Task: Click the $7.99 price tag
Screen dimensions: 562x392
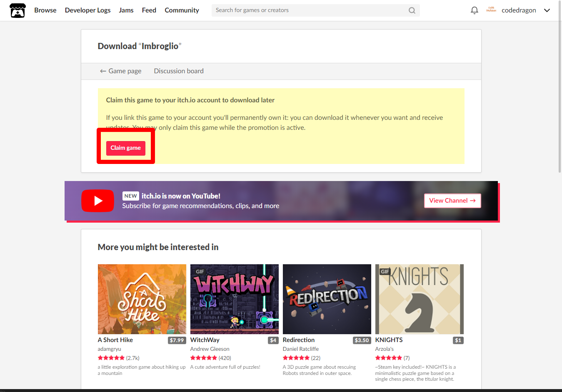Action: click(x=177, y=340)
